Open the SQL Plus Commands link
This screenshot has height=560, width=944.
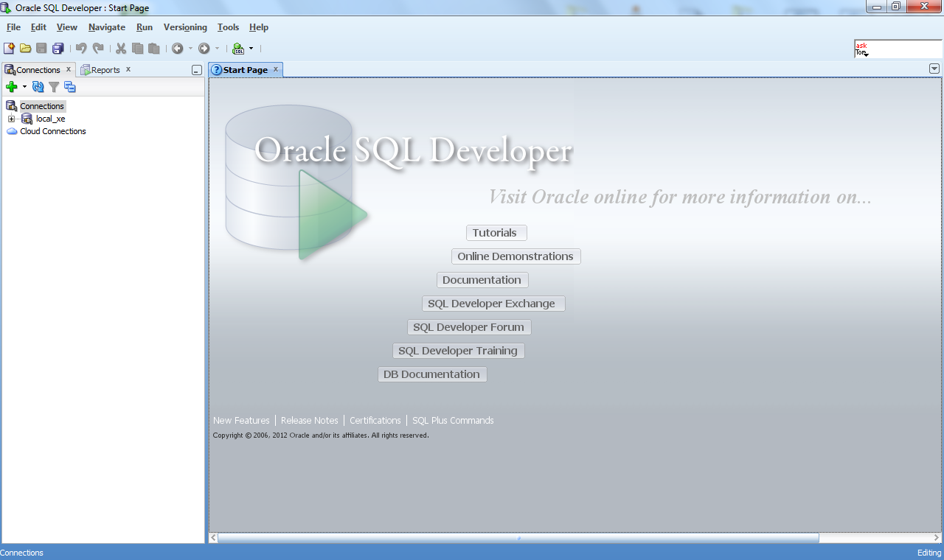click(x=453, y=421)
